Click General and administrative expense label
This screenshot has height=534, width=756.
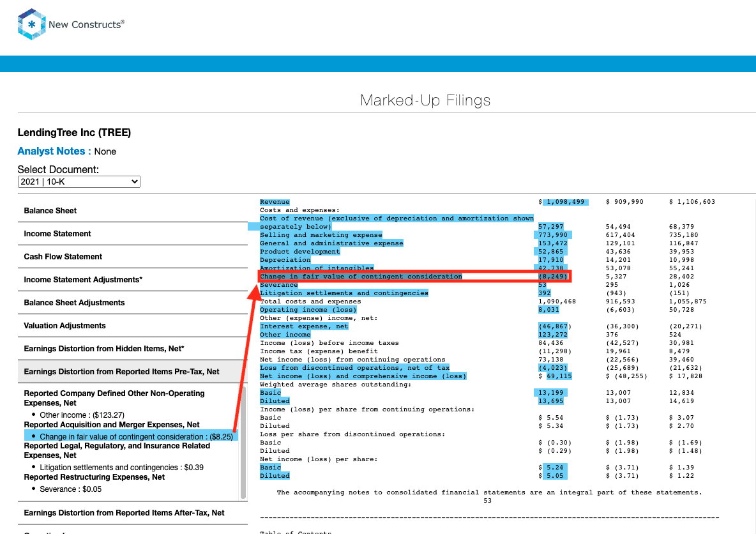point(331,243)
